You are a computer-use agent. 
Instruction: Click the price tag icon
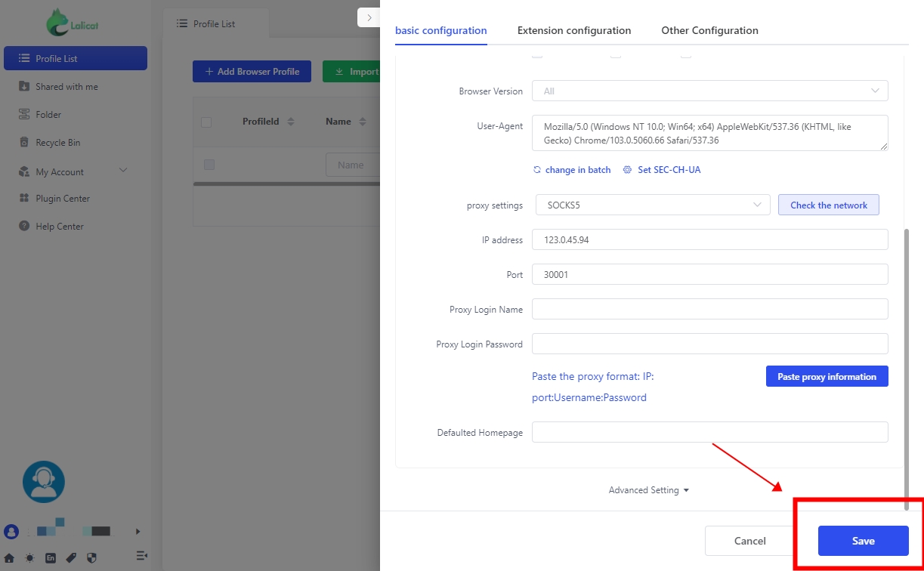pyautogui.click(x=71, y=558)
